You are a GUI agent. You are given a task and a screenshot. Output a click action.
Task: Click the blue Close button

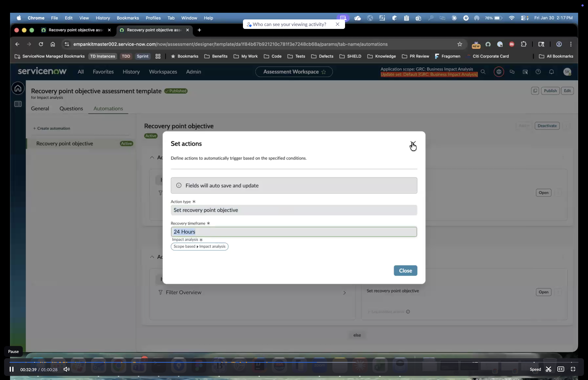[x=405, y=270]
